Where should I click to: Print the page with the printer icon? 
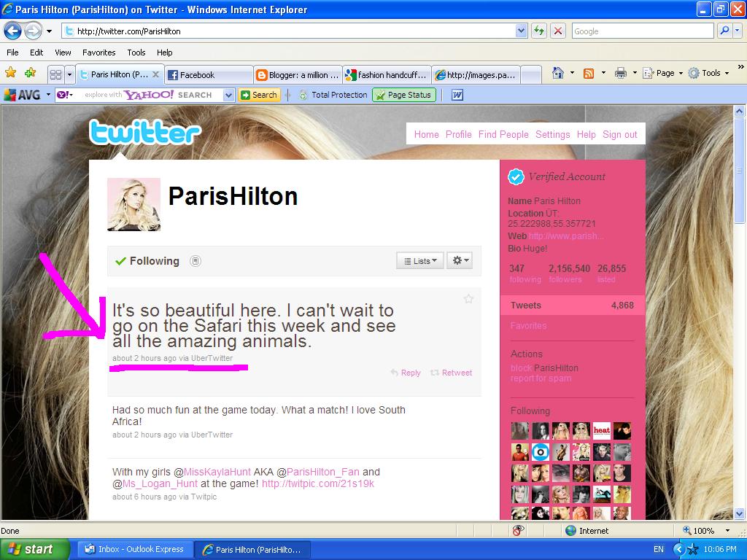pos(620,73)
